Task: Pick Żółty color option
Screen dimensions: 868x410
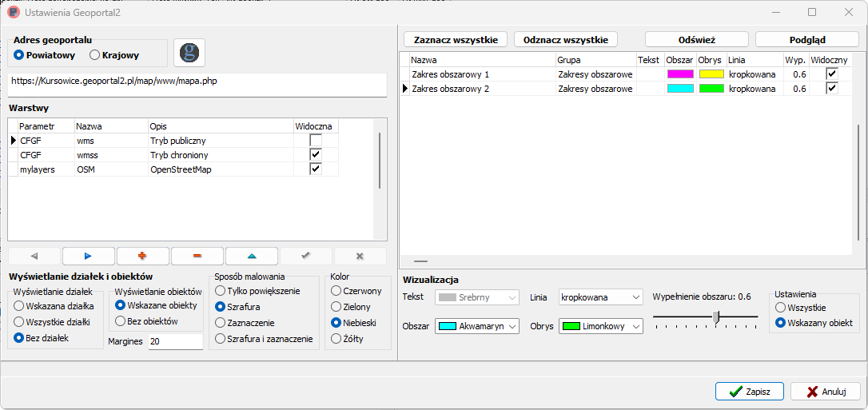Action: point(348,338)
